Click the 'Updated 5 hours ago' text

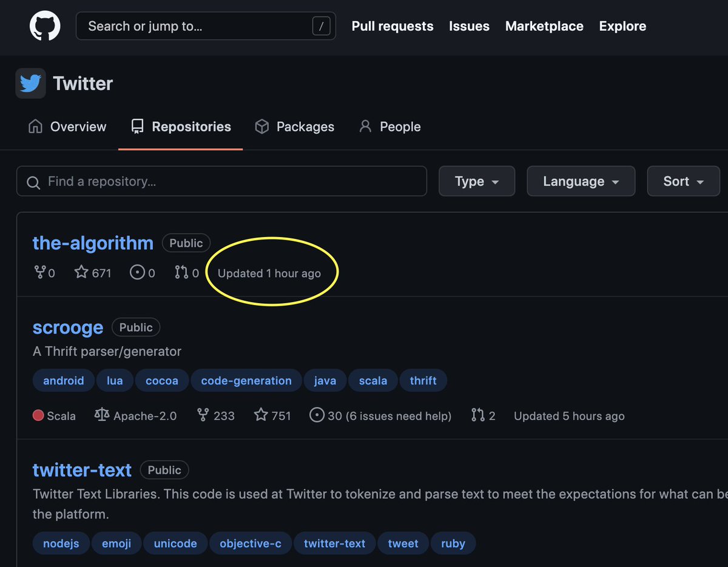coord(569,416)
